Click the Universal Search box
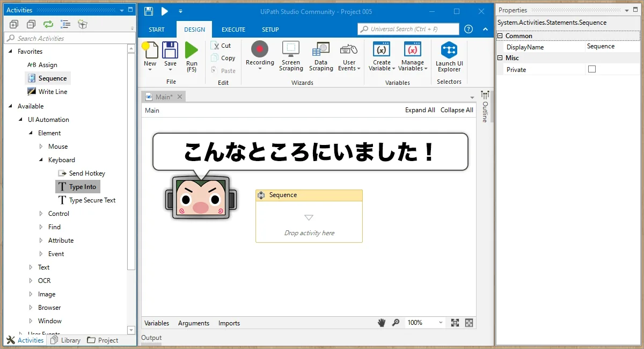 408,29
